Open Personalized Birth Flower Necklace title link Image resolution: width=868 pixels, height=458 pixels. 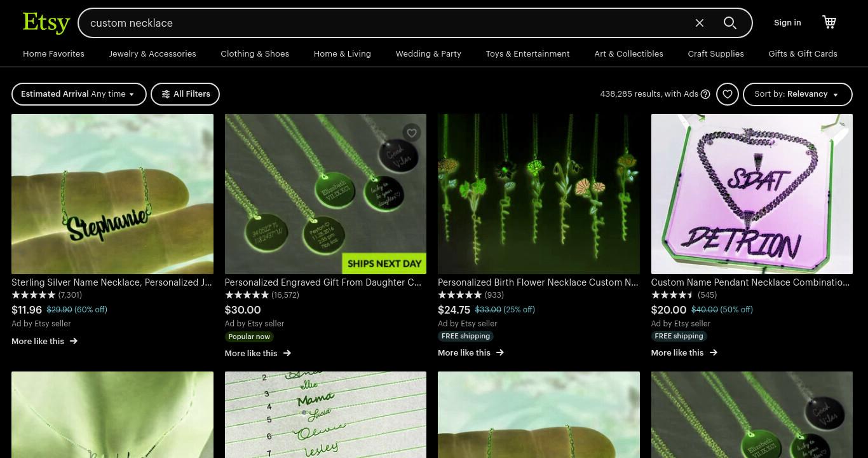[x=538, y=282]
